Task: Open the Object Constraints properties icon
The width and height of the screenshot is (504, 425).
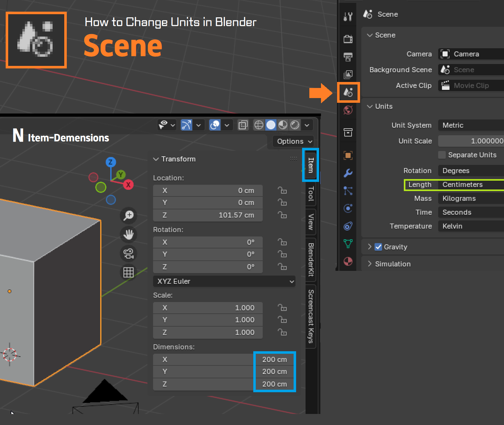Action: point(348,226)
